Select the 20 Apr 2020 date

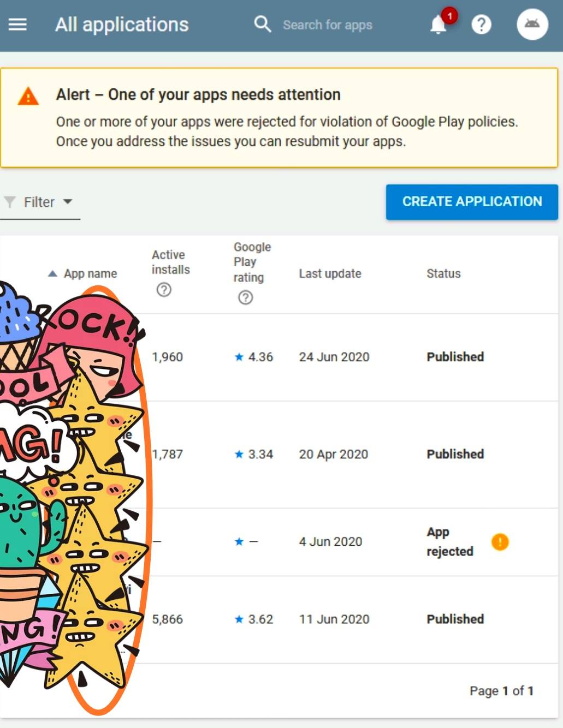(x=334, y=454)
